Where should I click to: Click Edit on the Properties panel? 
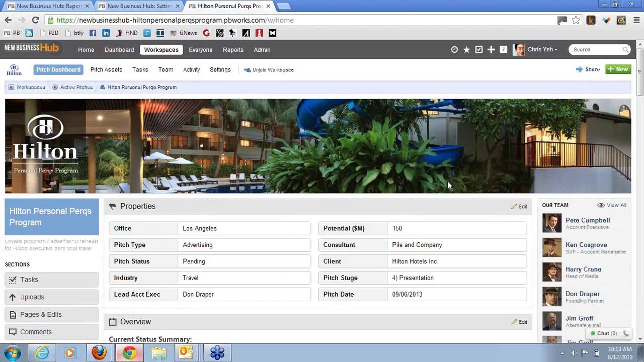[519, 206]
